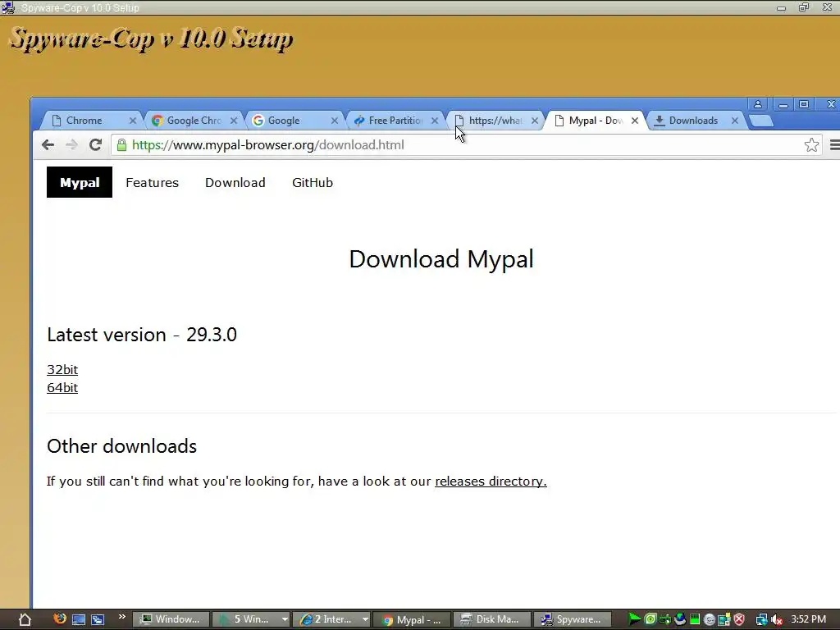Download the 64bit version
840x630 pixels.
[62, 388]
